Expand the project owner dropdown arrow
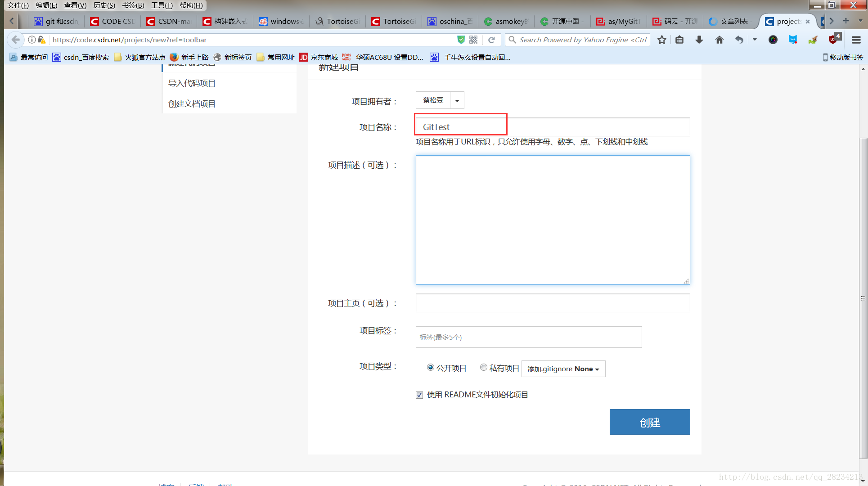868x486 pixels. click(x=457, y=100)
